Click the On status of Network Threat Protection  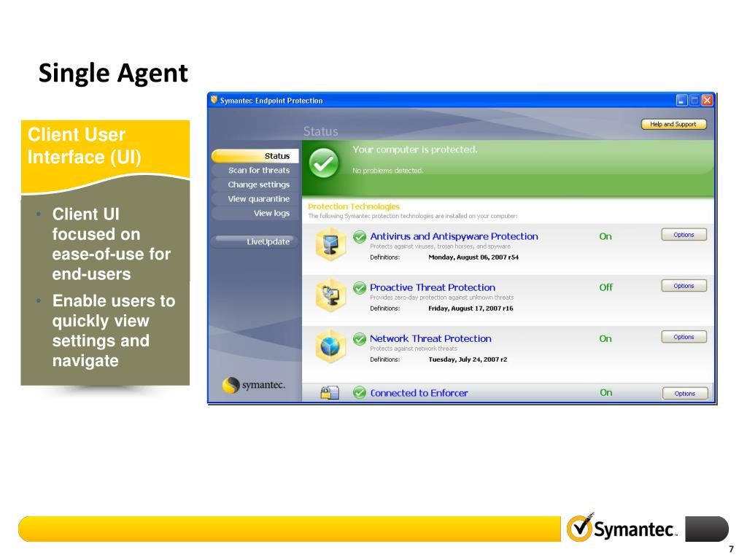pyautogui.click(x=605, y=338)
